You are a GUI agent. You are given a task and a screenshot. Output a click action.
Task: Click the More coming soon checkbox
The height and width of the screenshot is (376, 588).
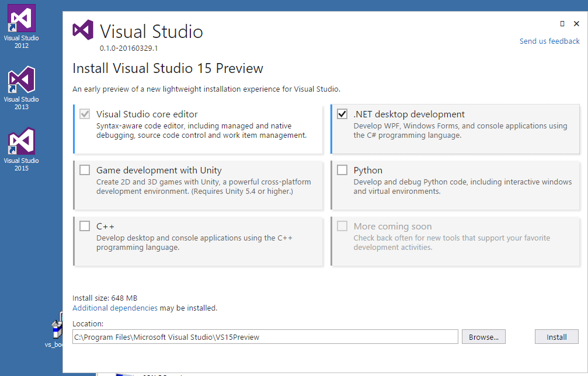(x=342, y=226)
